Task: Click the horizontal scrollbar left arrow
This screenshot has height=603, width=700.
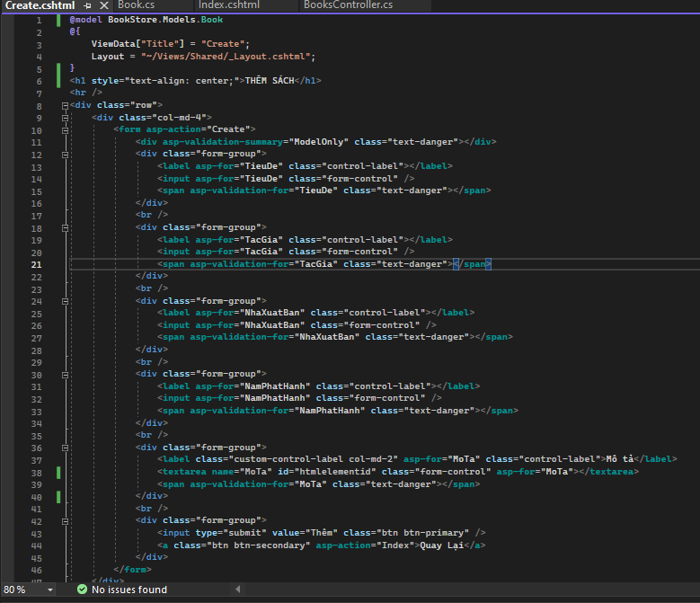Action: click(238, 590)
